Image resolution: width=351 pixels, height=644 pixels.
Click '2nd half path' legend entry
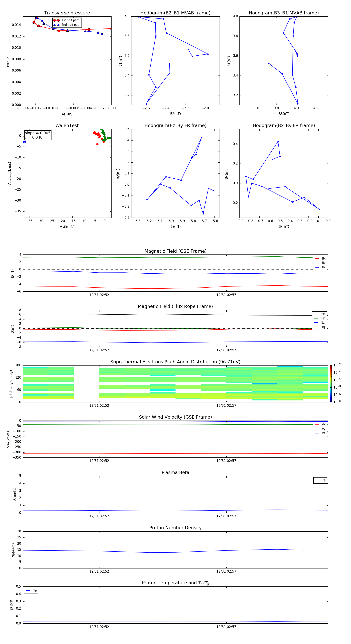click(x=67, y=25)
